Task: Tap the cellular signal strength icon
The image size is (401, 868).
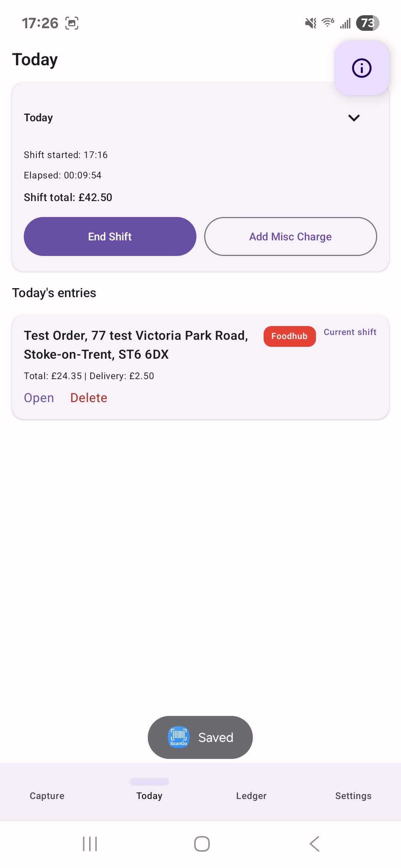Action: point(345,23)
